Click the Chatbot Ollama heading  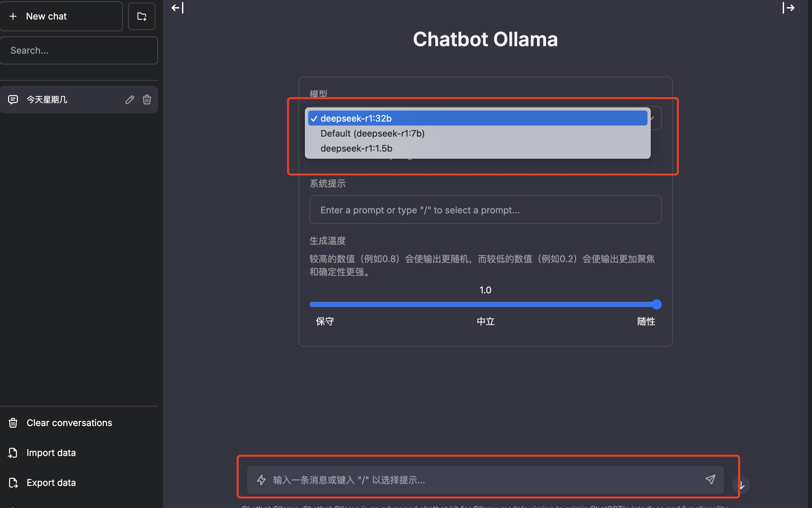click(485, 39)
